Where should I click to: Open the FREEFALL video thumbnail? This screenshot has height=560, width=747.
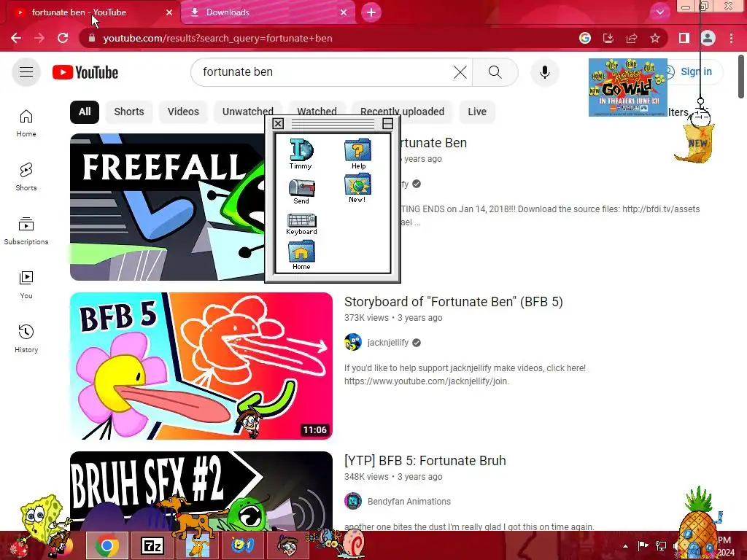(167, 207)
